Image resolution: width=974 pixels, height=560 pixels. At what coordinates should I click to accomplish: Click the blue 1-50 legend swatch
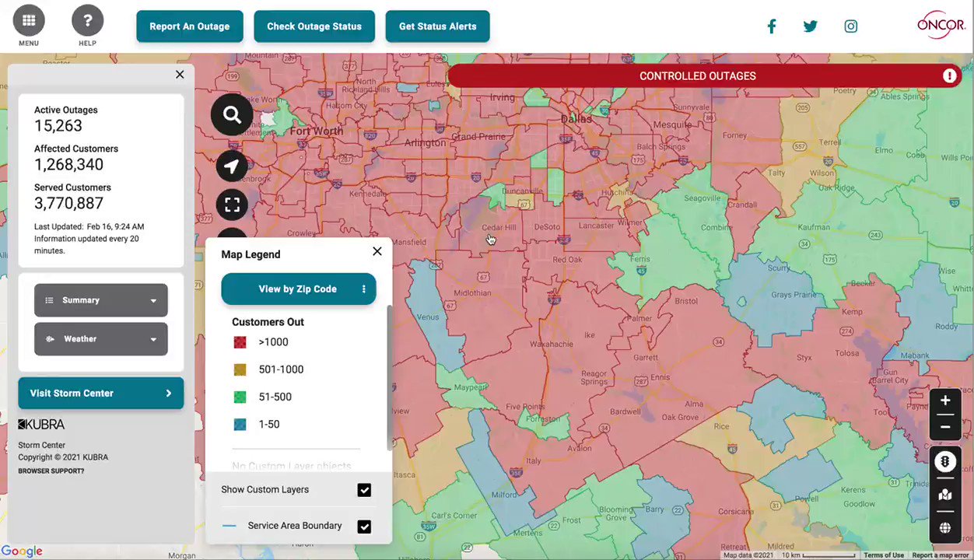(x=240, y=424)
